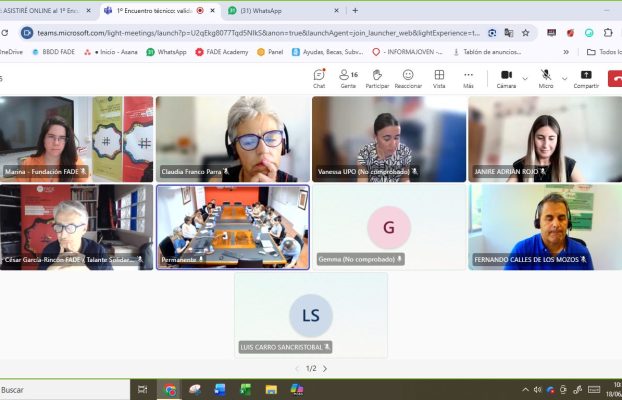Expand the camera options arrow
The width and height of the screenshot is (622, 400).
click(525, 79)
